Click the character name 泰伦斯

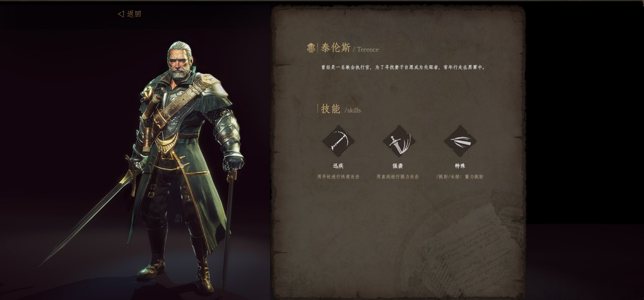[x=336, y=48]
